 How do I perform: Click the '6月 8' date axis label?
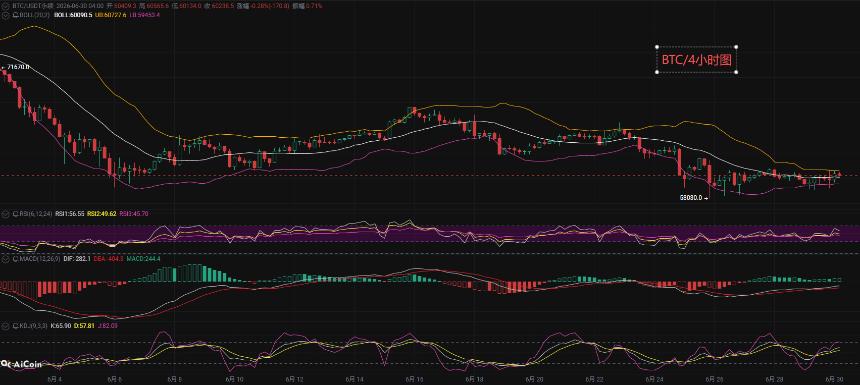pyautogui.click(x=175, y=379)
